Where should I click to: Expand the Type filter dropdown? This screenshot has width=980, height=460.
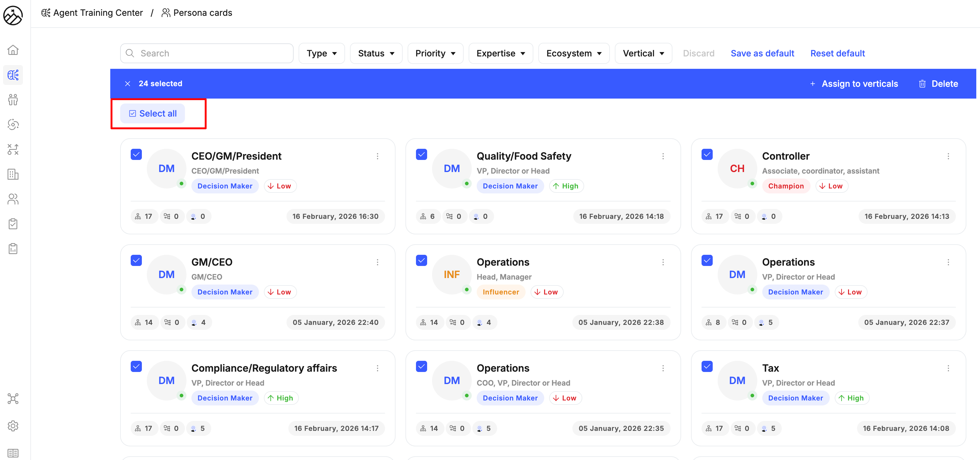(x=322, y=53)
